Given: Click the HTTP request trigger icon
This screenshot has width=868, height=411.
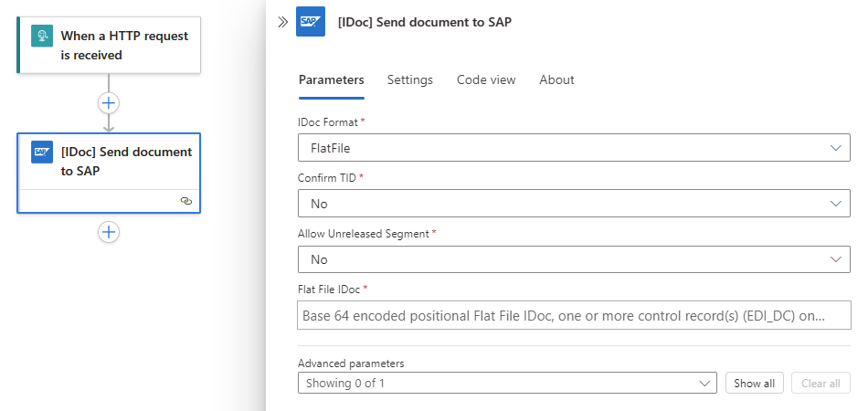Looking at the screenshot, I should click(42, 37).
